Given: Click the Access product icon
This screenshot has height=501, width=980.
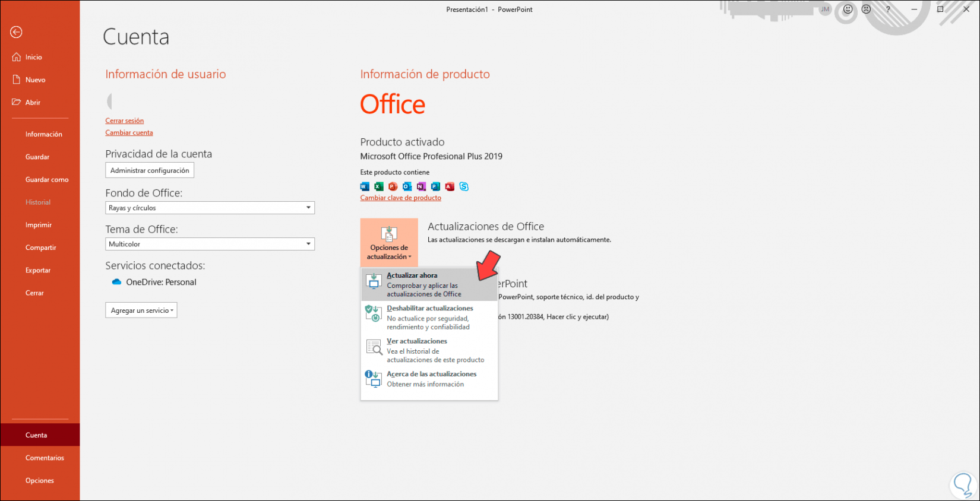Looking at the screenshot, I should pyautogui.click(x=450, y=186).
